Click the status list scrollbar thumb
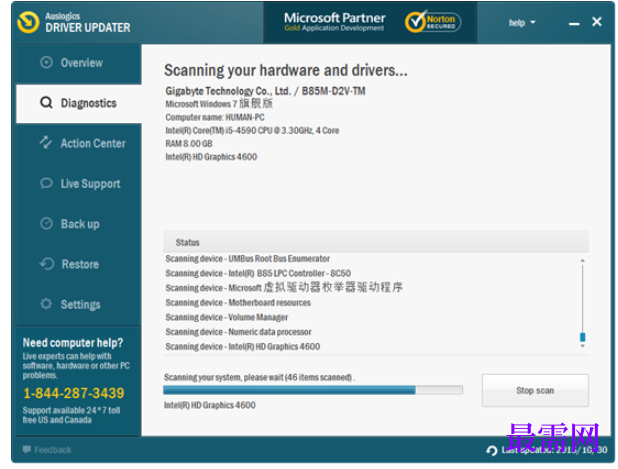618x469 pixels. (583, 337)
